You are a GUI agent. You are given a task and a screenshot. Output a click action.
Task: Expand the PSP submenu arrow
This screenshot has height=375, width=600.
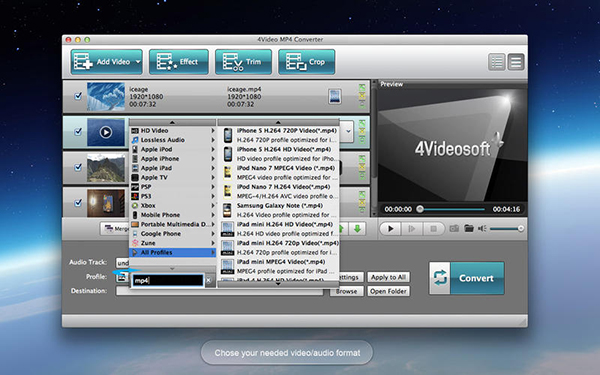(x=213, y=187)
